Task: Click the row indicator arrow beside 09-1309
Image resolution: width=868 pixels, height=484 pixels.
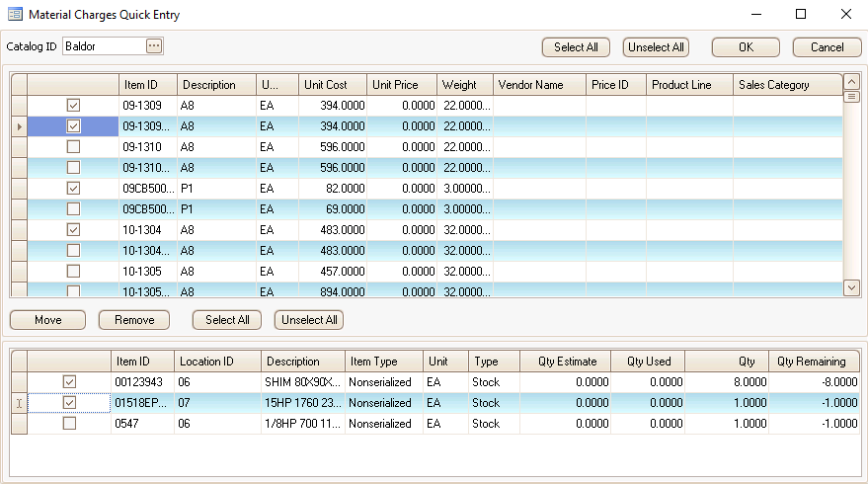Action: click(18, 126)
